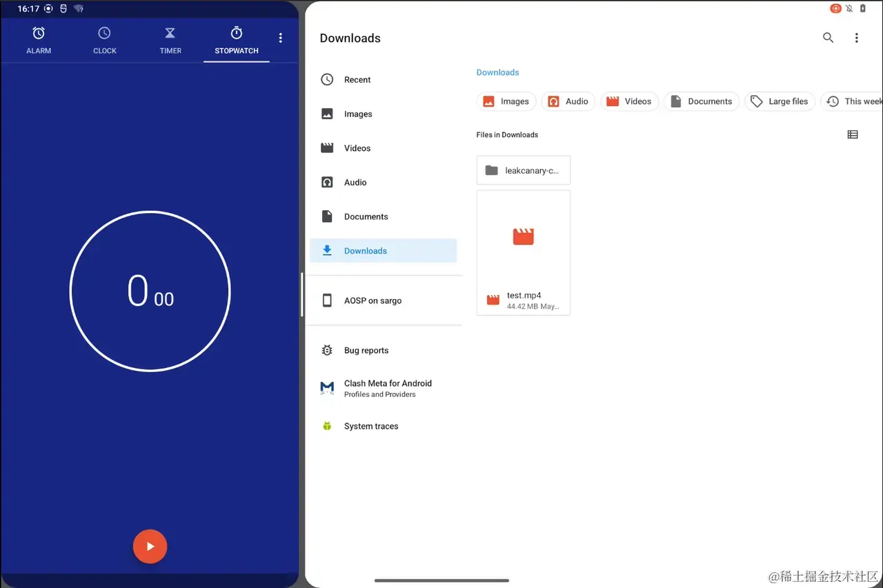Click the 16:17 clock in status bar
The width and height of the screenshot is (883, 588).
(28, 9)
